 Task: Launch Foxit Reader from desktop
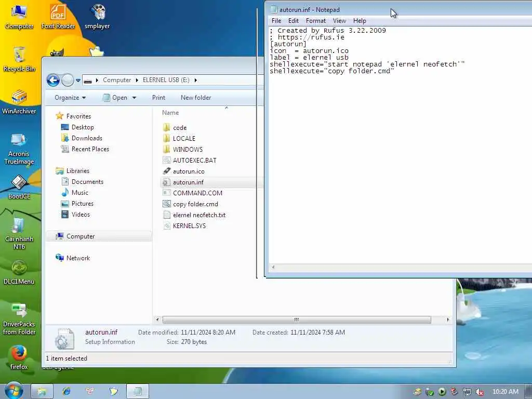tap(58, 16)
